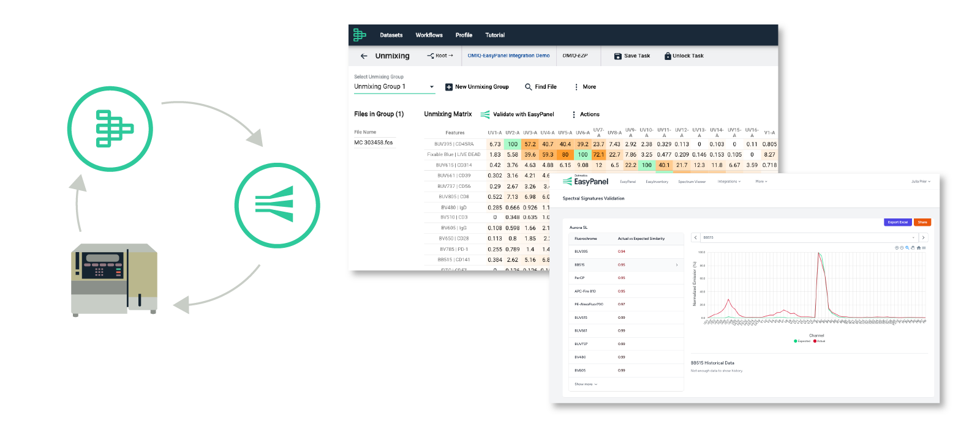Click the Root workflow branch icon

point(431,56)
